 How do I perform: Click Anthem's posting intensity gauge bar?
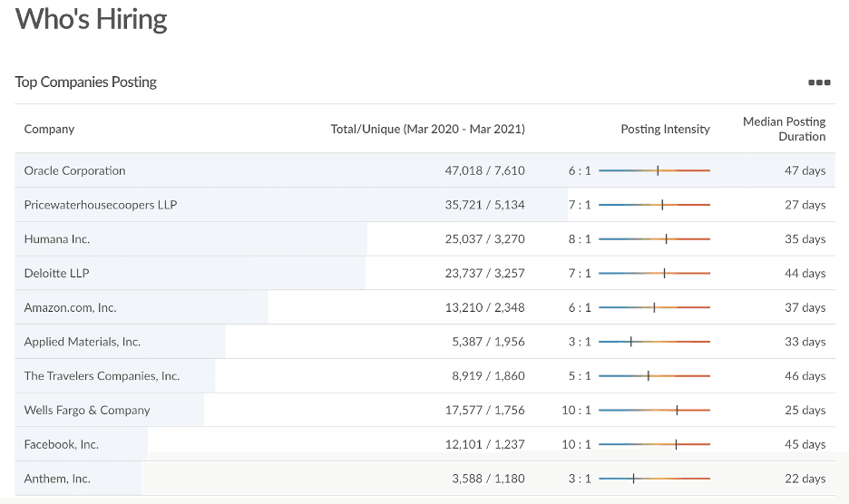click(x=654, y=479)
